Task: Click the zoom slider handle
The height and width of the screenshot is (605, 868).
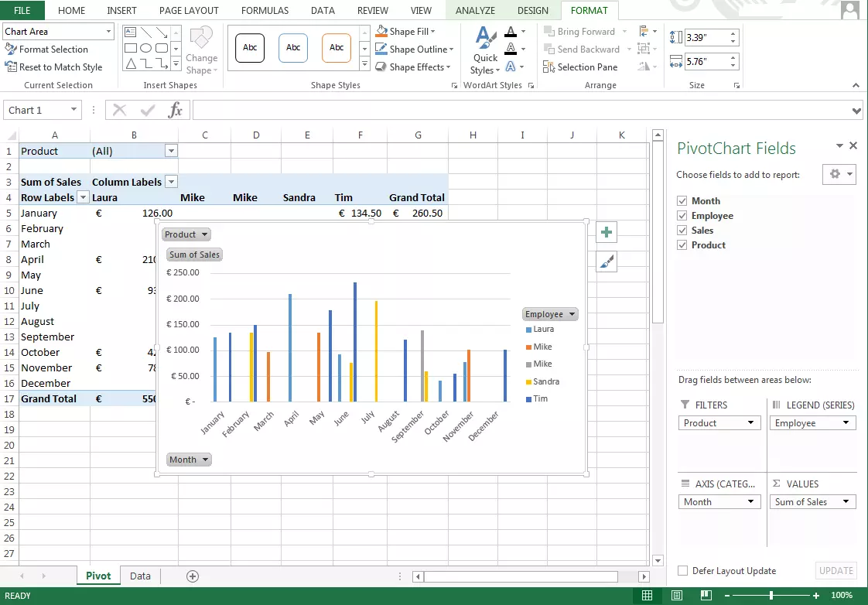Action: (x=771, y=596)
